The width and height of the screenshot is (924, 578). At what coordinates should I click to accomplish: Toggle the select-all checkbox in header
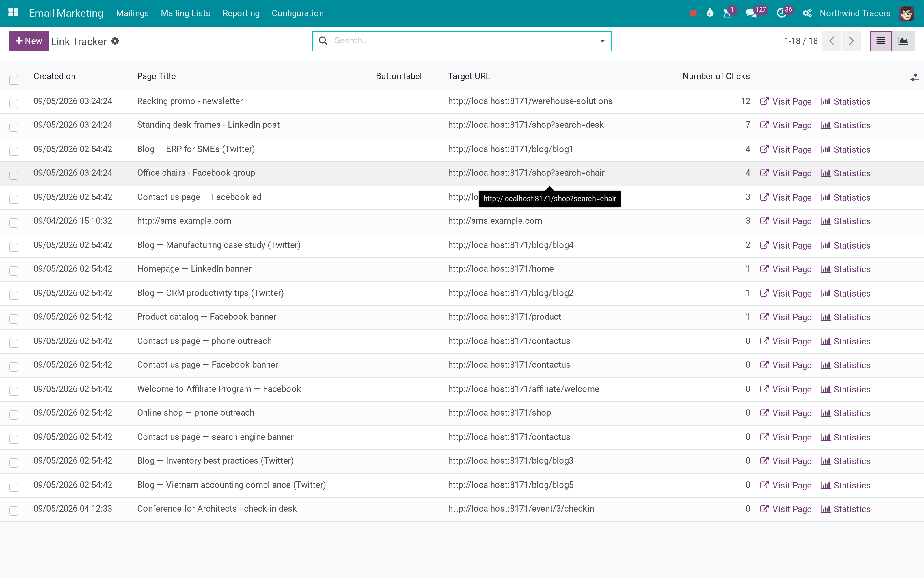click(14, 80)
